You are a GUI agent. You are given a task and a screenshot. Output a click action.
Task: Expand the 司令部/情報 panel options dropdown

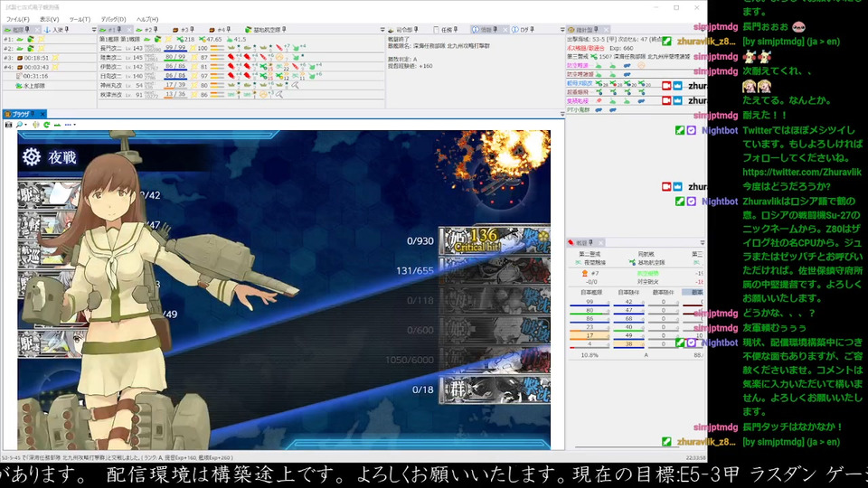point(561,30)
